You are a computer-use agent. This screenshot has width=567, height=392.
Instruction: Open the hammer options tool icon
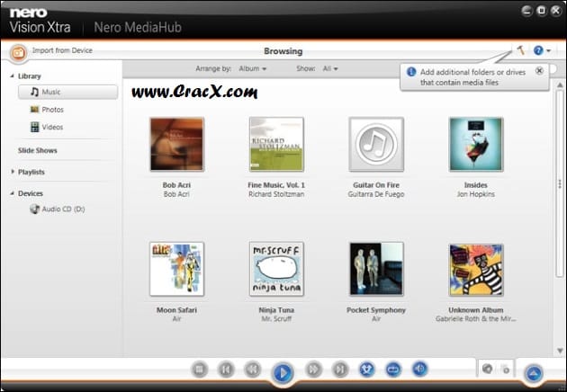point(521,50)
